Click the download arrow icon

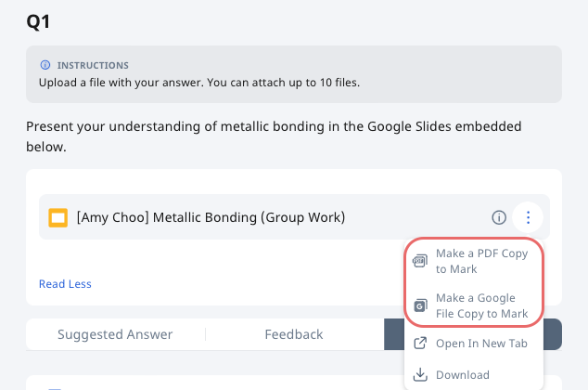[x=420, y=374]
